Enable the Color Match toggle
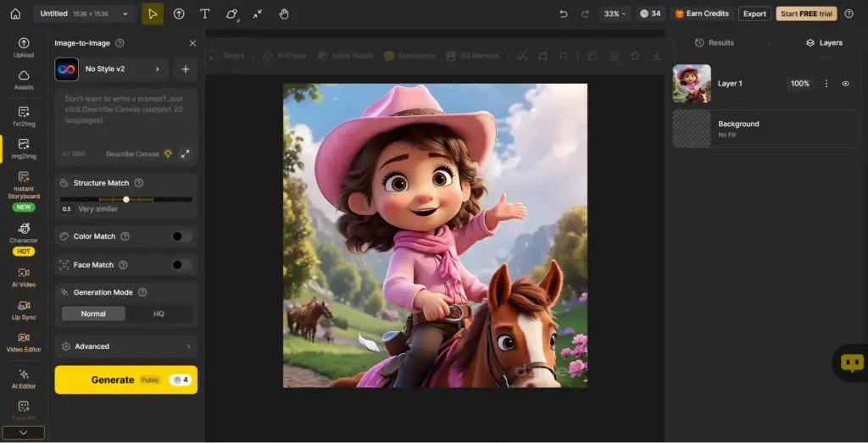This screenshot has height=443, width=868. coord(181,236)
